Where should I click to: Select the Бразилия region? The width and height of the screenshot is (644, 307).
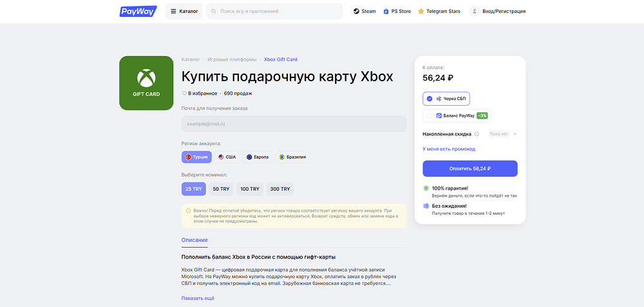[x=292, y=157]
